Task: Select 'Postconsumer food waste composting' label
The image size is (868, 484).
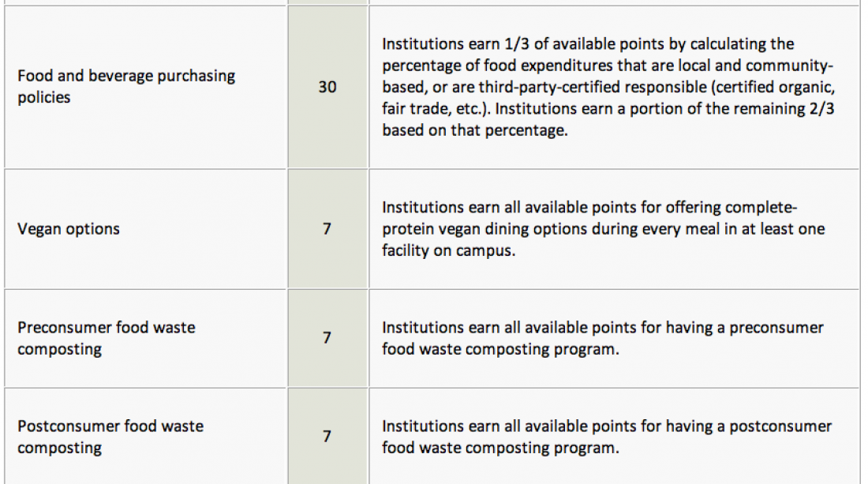Action: [x=110, y=437]
